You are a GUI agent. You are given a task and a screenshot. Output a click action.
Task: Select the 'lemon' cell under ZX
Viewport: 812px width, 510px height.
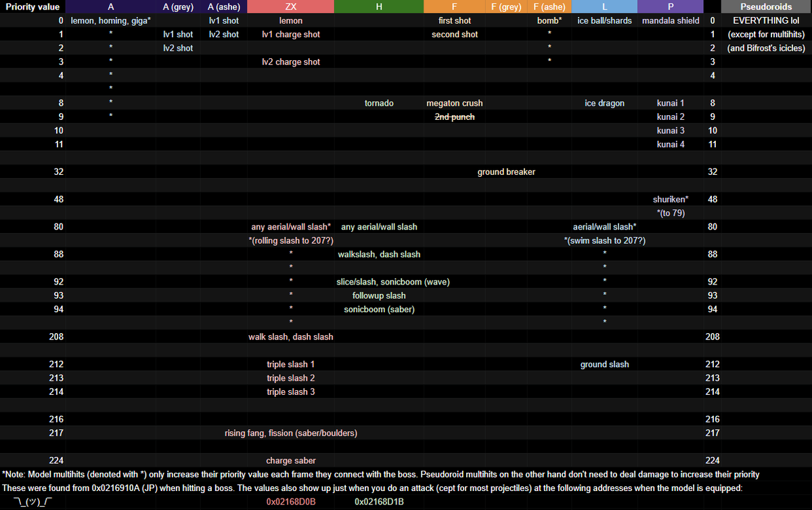click(290, 20)
